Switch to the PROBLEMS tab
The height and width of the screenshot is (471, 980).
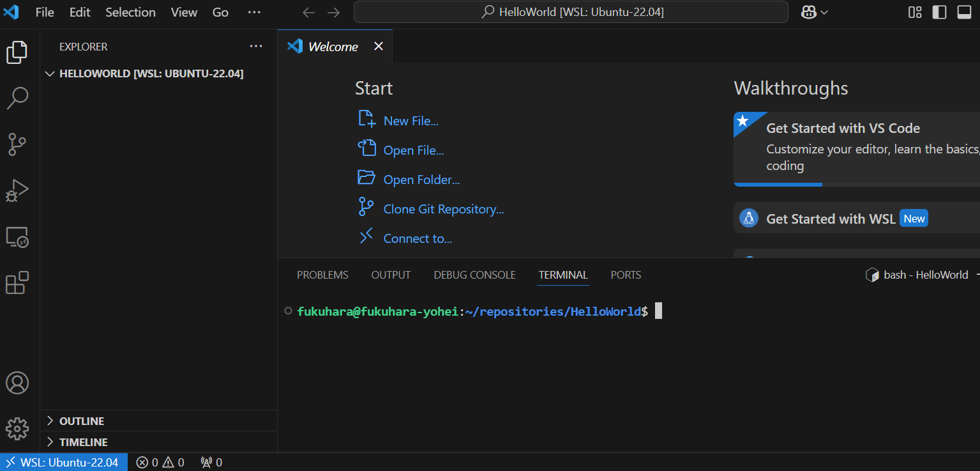coord(322,274)
